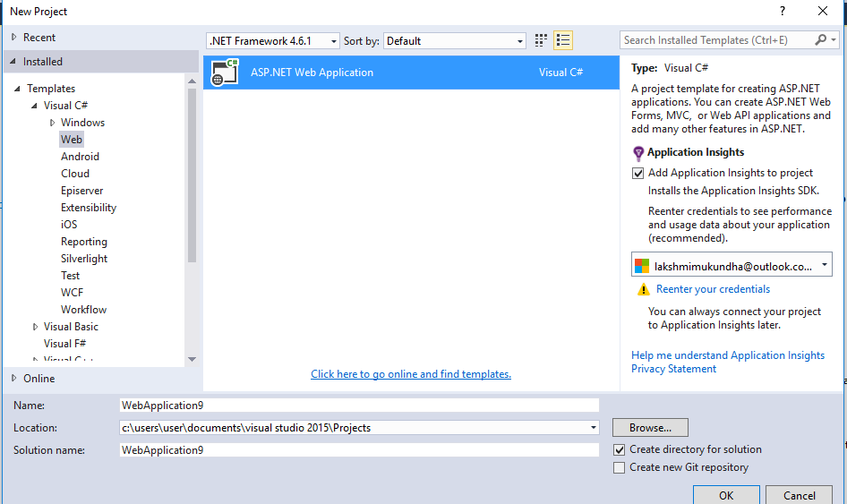Click the Visual C# label in template row
This screenshot has width=847, height=504.
560,73
